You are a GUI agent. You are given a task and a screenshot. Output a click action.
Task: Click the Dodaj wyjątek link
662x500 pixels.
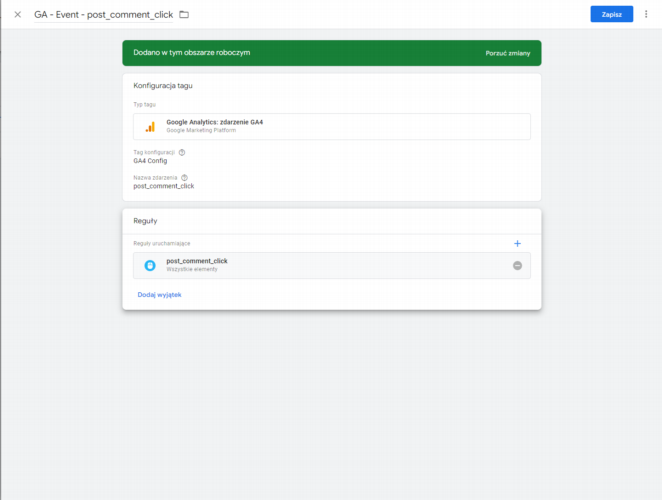point(159,294)
